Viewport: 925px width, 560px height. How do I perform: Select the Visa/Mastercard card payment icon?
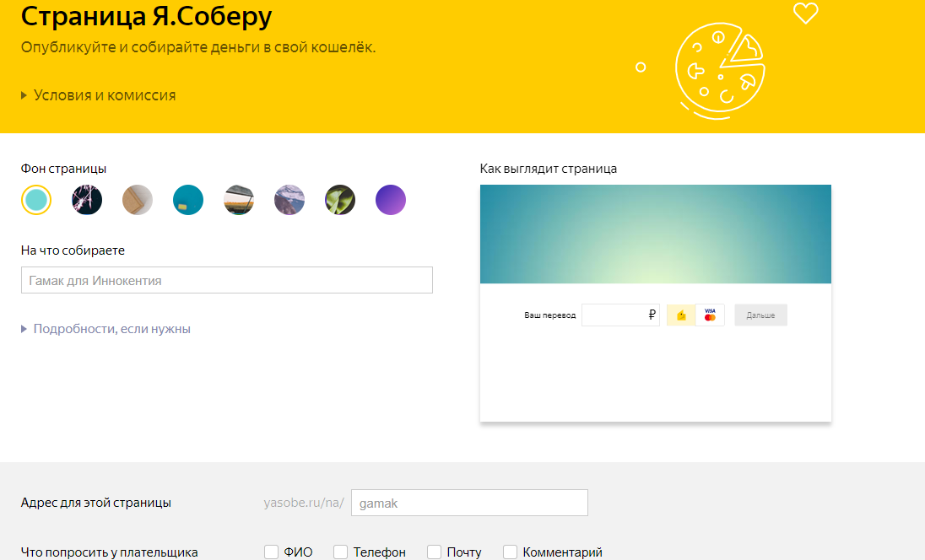tap(711, 315)
